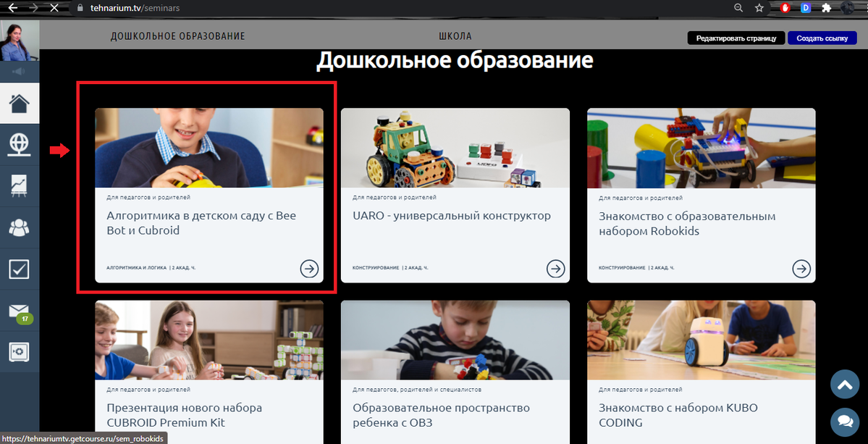Open the mail envelope icon with 17 badge
Viewport: 868px width, 444px height.
(20, 311)
